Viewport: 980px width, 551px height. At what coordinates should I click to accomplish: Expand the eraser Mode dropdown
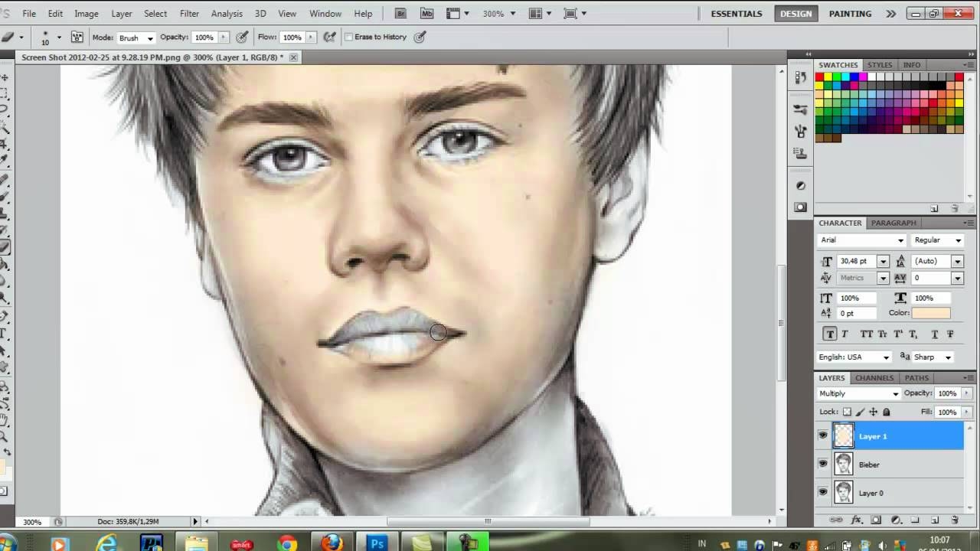click(136, 37)
